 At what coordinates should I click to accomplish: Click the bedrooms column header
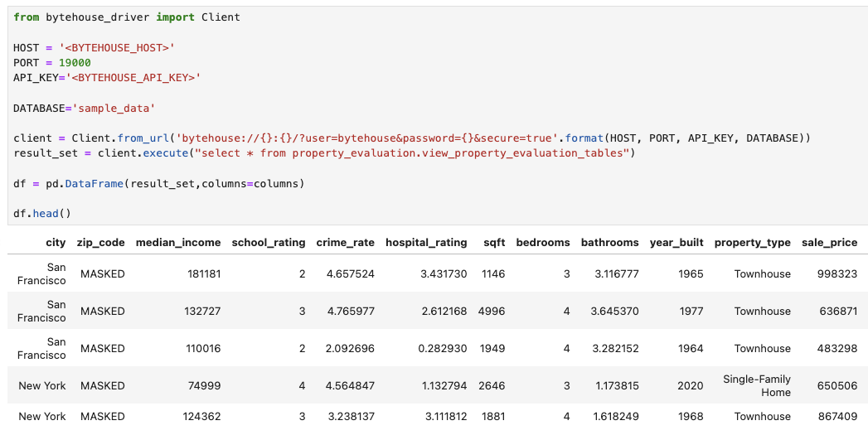[x=543, y=243]
